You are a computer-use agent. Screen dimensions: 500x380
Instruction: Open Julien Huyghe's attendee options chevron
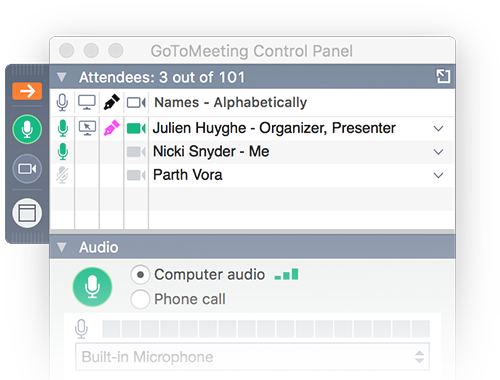click(x=438, y=129)
